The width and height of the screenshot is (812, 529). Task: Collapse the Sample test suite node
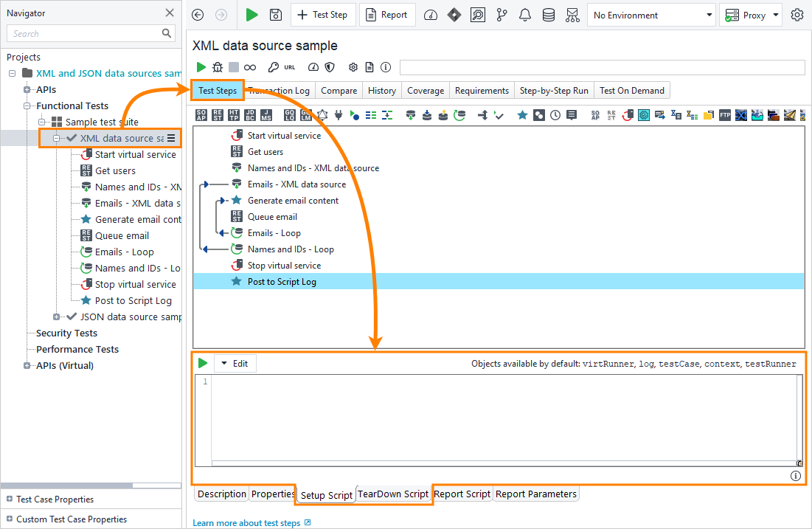point(42,121)
